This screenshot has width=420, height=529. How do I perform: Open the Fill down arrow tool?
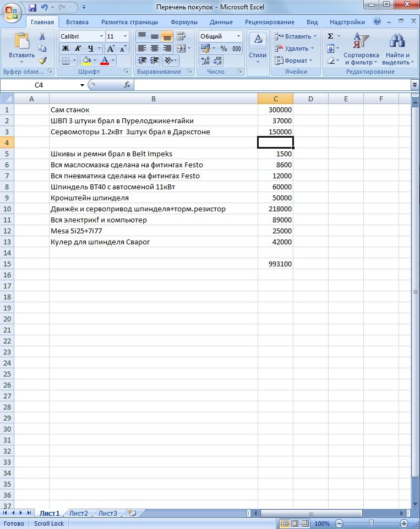331,48
